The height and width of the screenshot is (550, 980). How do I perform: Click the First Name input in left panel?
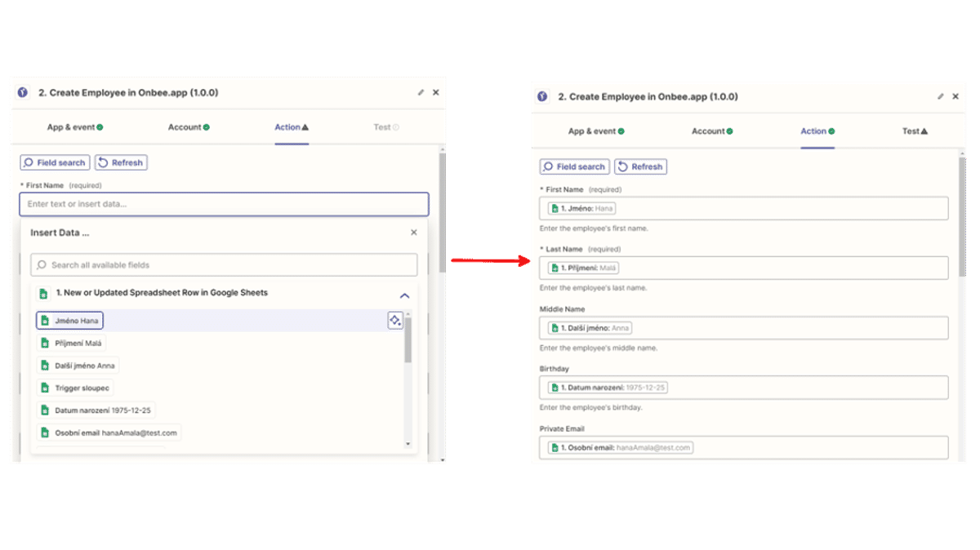pyautogui.click(x=224, y=204)
